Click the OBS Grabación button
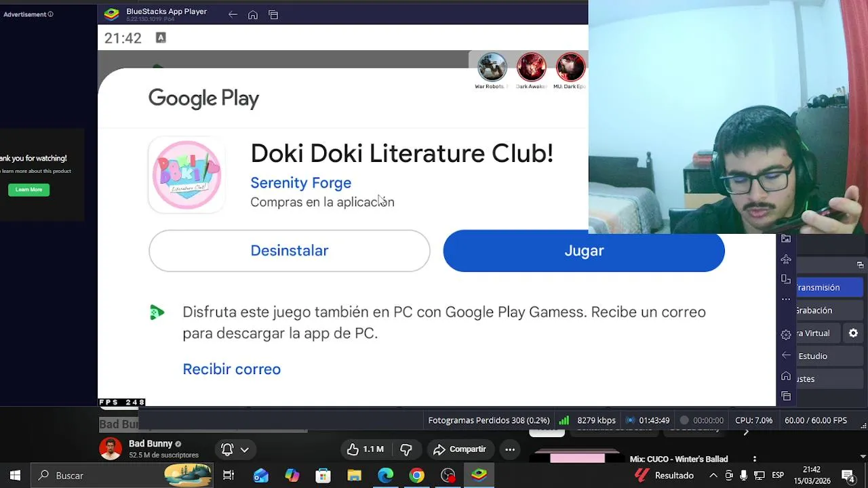Image resolution: width=868 pixels, height=488 pixels. [x=829, y=310]
